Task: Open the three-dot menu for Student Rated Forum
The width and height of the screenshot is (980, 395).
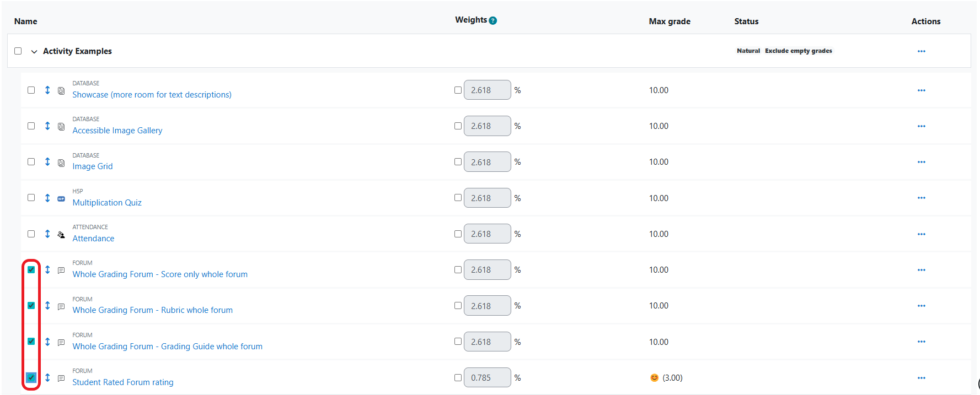Action: [x=921, y=378]
